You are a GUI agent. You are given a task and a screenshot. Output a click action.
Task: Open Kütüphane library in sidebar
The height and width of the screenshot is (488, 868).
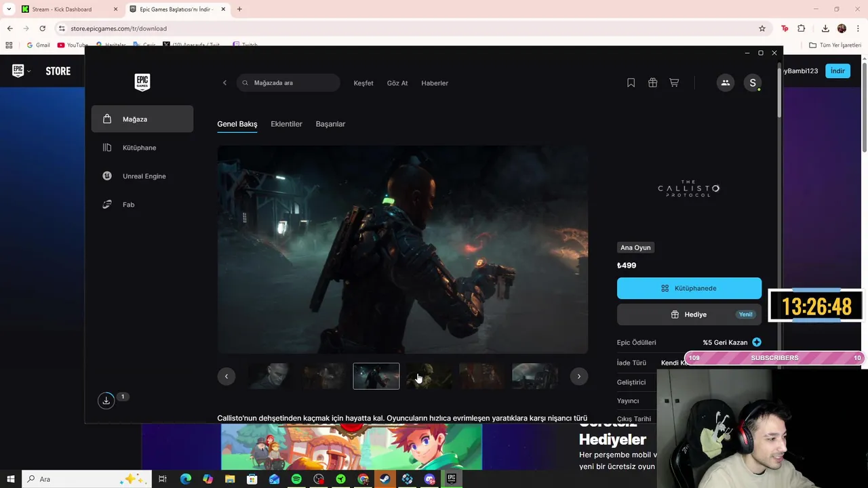click(x=142, y=148)
